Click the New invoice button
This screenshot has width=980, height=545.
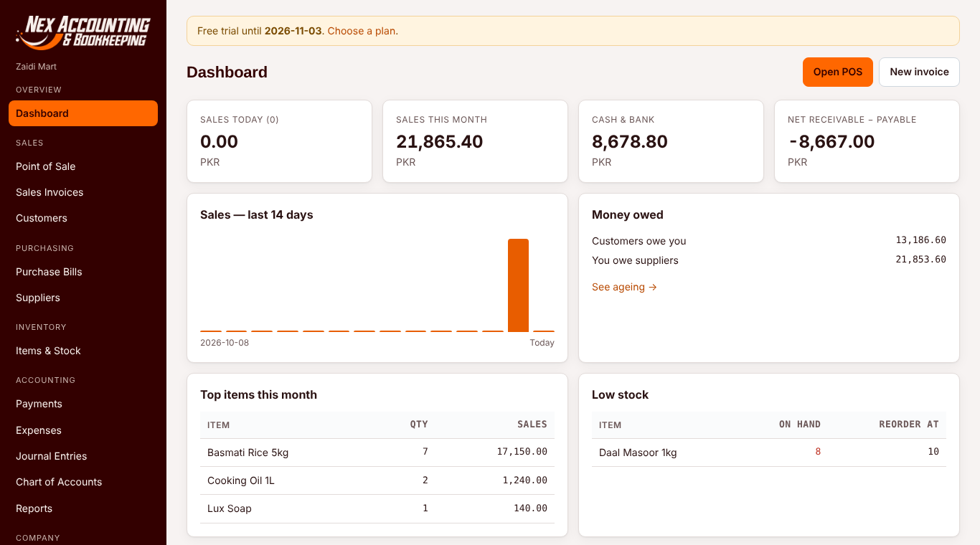click(919, 72)
